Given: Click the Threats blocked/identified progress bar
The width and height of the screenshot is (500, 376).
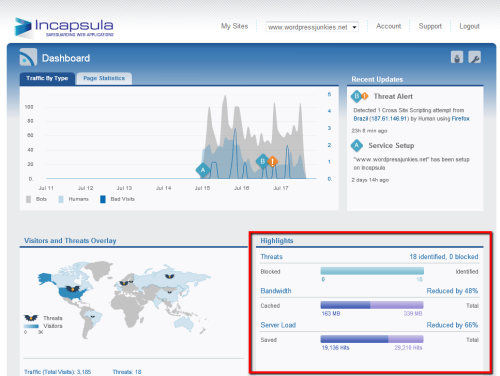Looking at the screenshot, I should 372,271.
